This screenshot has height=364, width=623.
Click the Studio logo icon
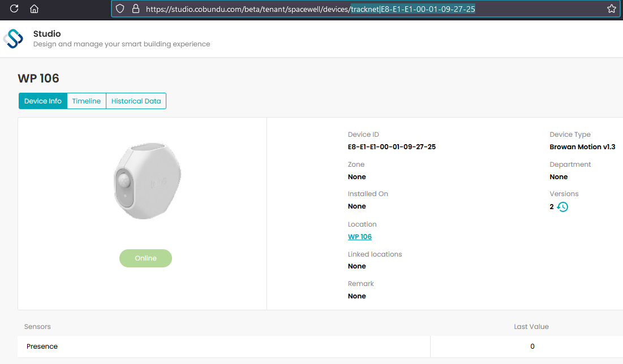(x=13, y=38)
